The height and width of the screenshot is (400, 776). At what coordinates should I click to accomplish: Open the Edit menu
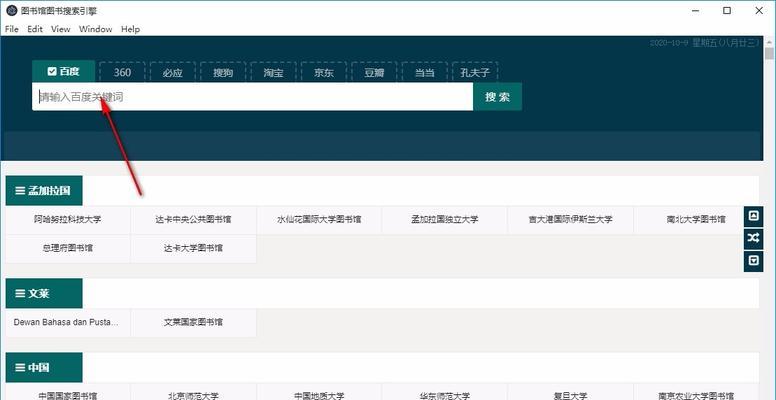pyautogui.click(x=35, y=29)
